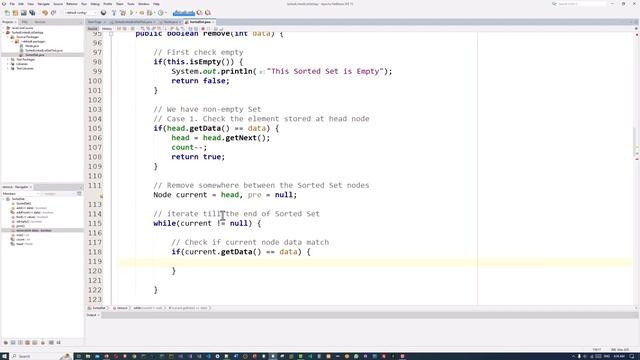Collapse the default package node
Screen dimensions: 640x360
coord(13,41)
